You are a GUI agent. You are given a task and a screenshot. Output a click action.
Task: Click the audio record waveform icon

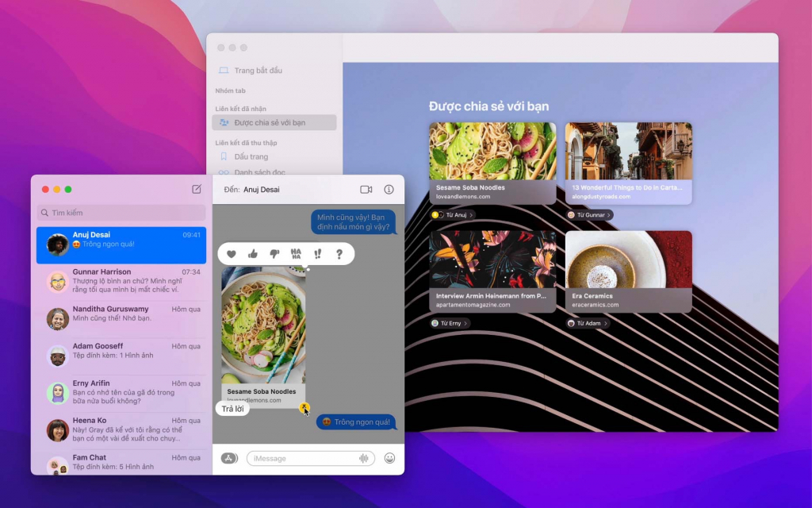[x=363, y=458]
